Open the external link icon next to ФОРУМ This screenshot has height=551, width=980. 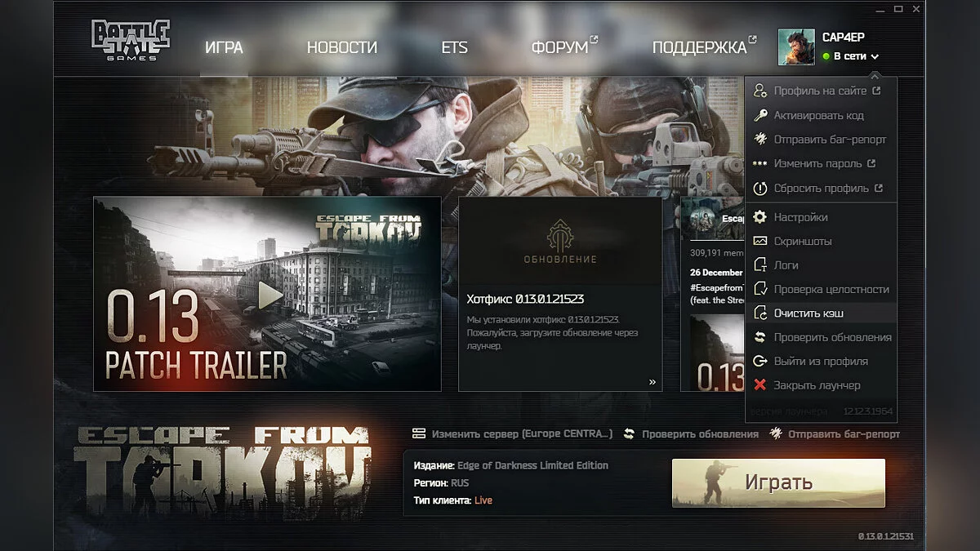coord(594,38)
